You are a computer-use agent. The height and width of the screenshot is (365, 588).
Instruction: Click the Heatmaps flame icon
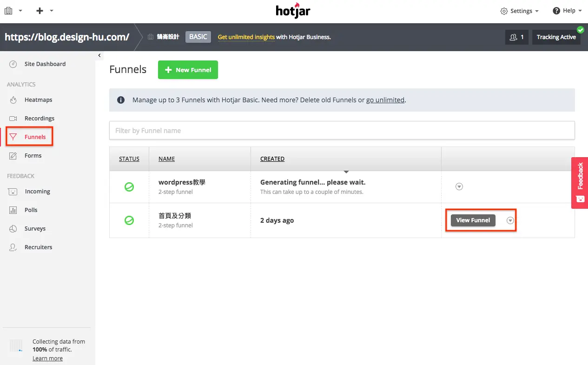13,100
